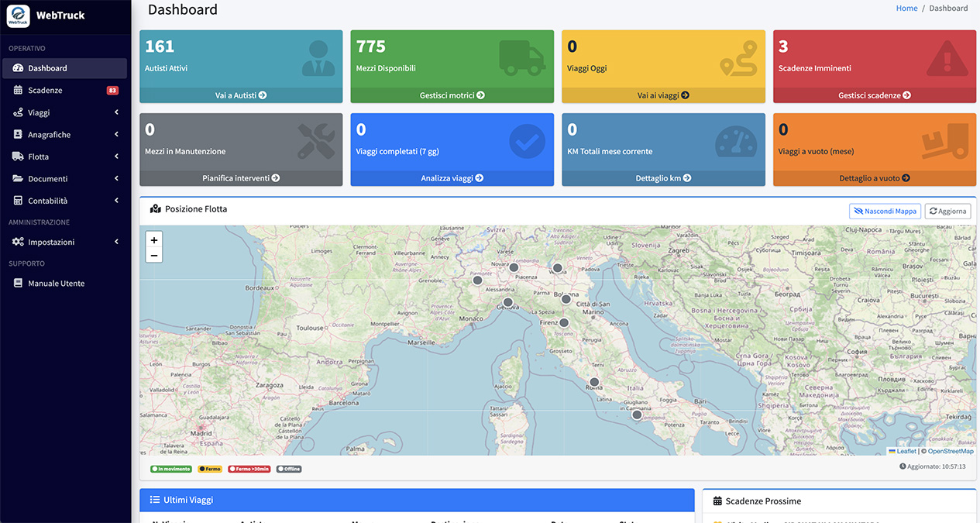Viewport: 980px width, 523px height.
Task: Click the Flotta truck icon in sidebar
Action: coord(19,157)
